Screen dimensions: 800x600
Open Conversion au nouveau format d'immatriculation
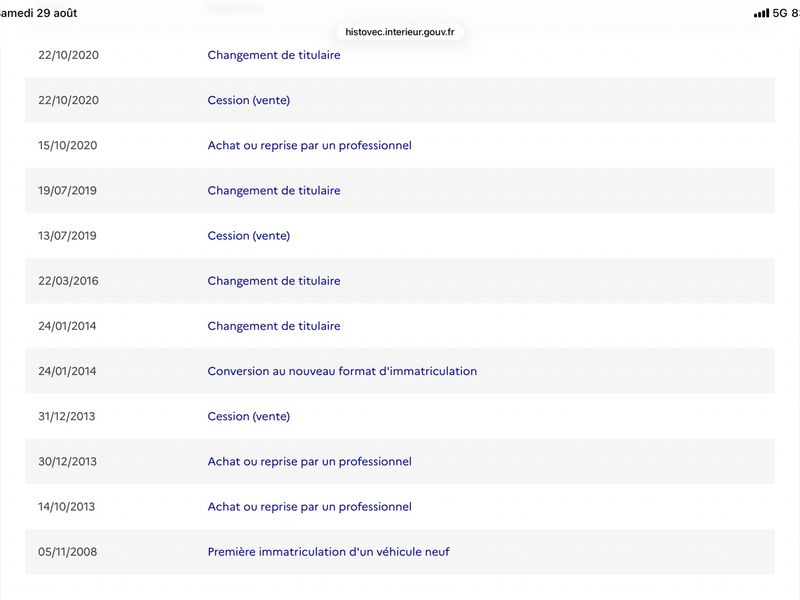(x=342, y=371)
